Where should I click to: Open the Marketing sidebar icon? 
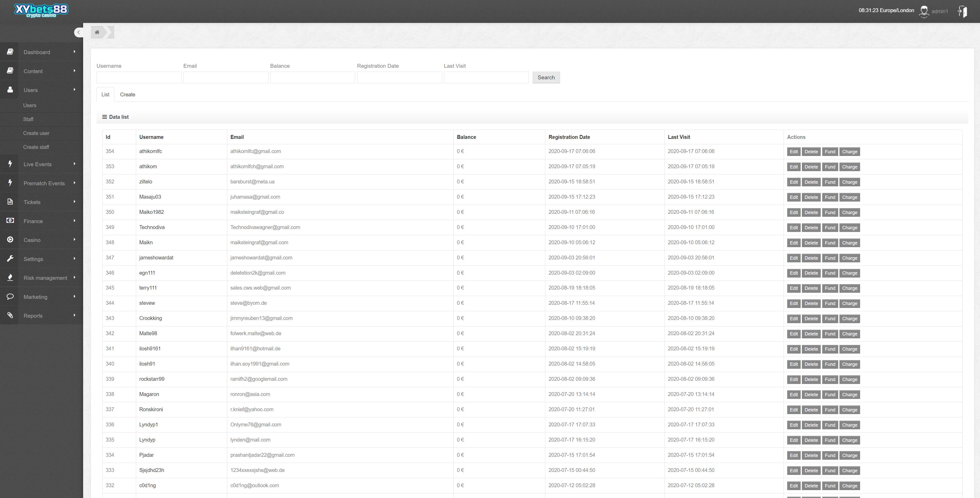tap(10, 297)
